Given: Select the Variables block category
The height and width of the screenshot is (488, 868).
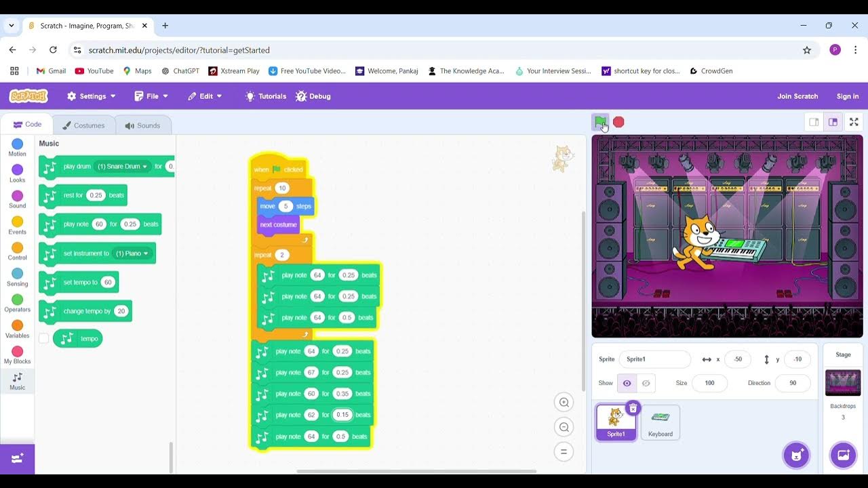Looking at the screenshot, I should 18,329.
